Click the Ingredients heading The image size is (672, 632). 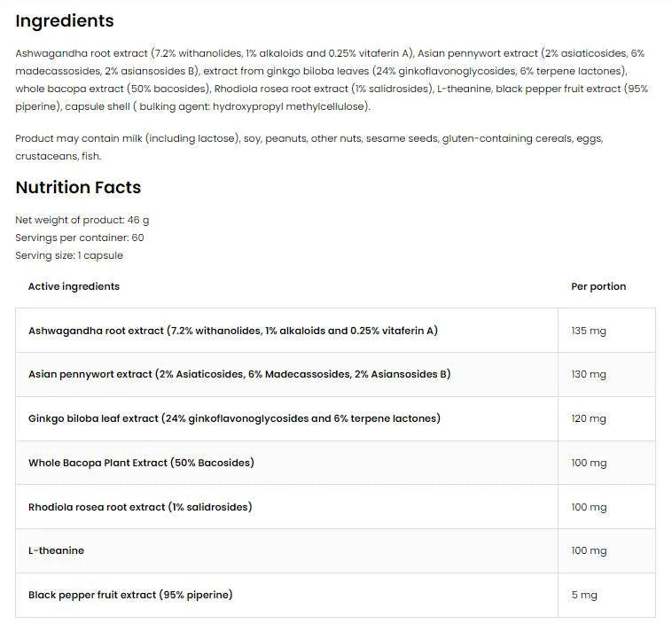click(65, 20)
